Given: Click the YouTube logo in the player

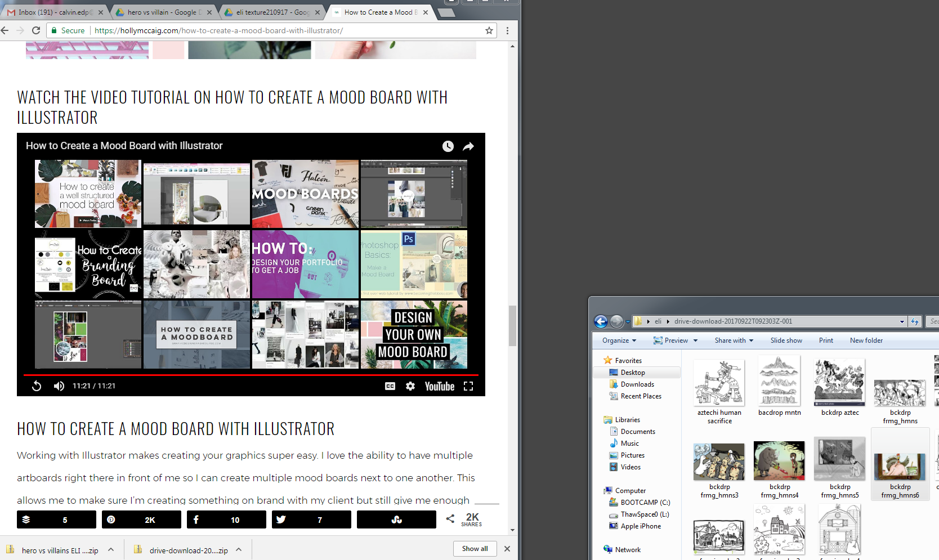Looking at the screenshot, I should pos(439,386).
